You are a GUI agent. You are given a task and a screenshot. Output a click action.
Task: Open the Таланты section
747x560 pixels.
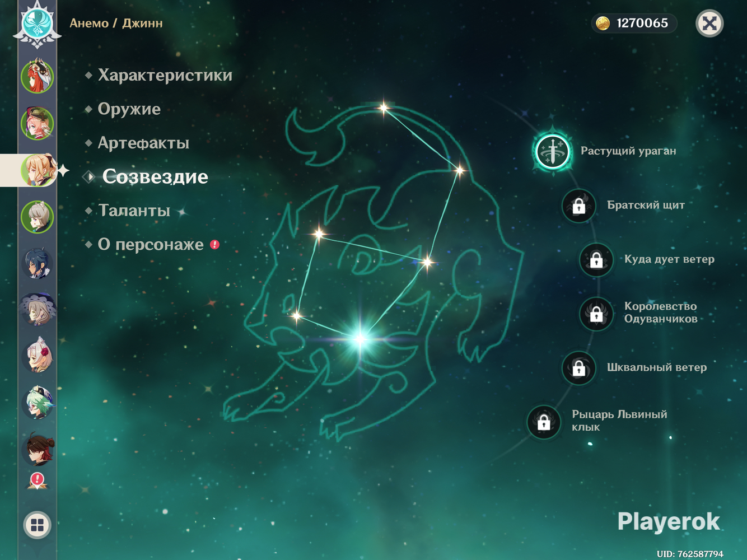(x=134, y=211)
